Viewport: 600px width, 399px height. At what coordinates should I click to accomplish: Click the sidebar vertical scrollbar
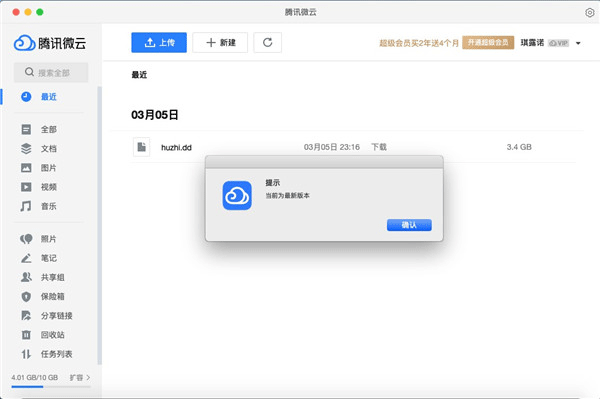click(99, 226)
